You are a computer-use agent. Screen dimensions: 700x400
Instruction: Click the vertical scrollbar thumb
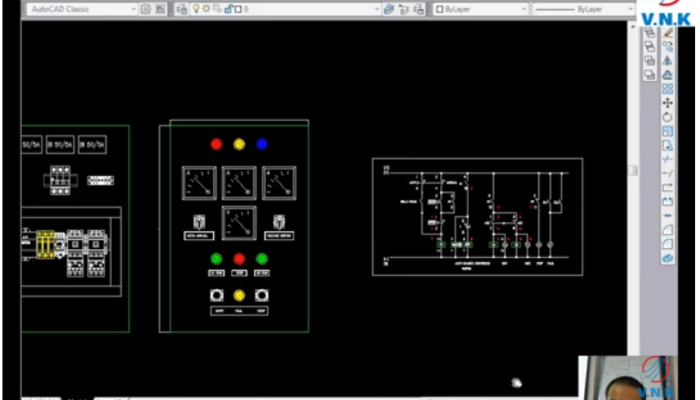633,171
